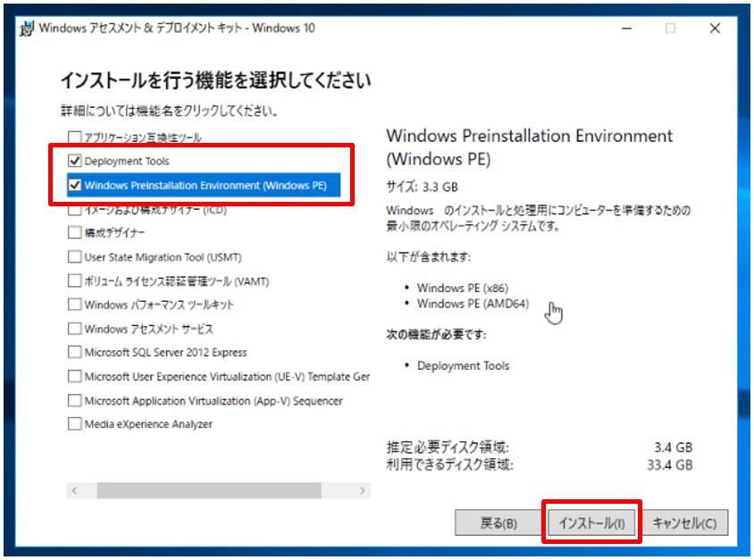Click the 構成デザイナー feature name

coord(114,233)
